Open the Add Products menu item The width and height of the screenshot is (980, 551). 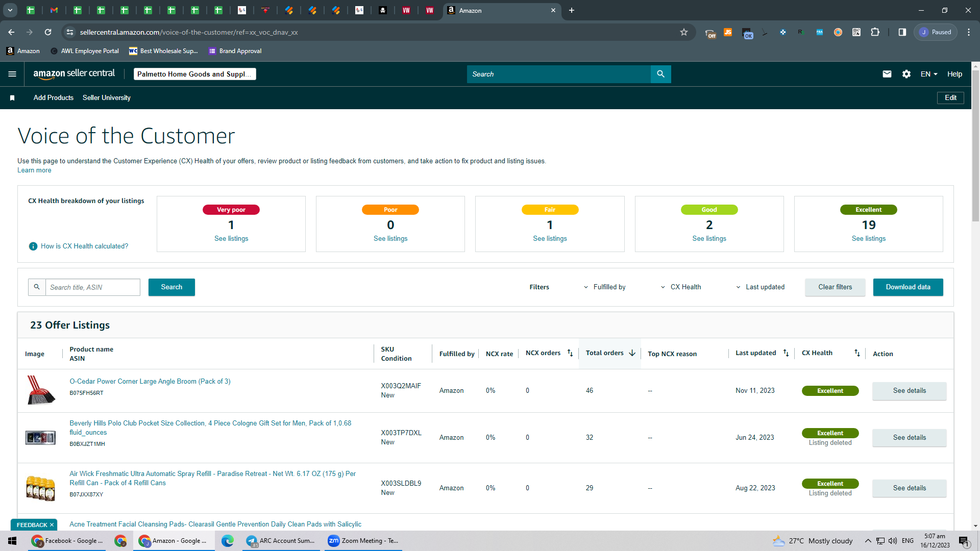(54, 98)
